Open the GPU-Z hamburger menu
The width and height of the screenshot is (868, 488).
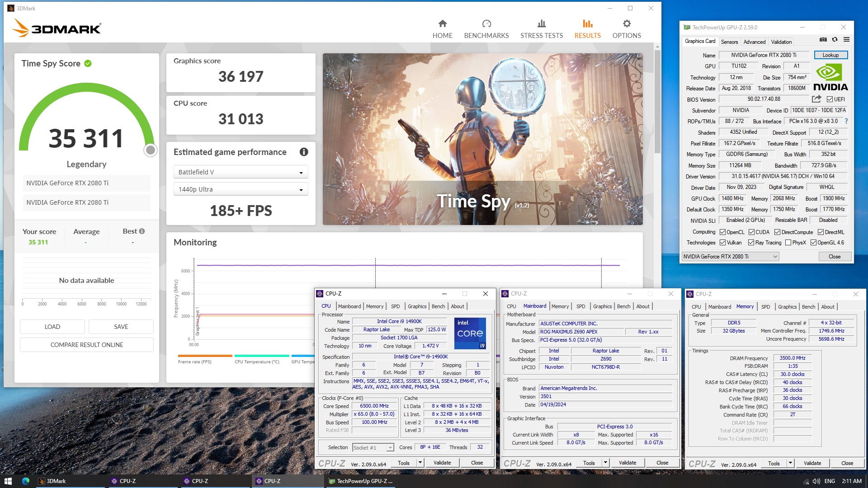coord(846,40)
